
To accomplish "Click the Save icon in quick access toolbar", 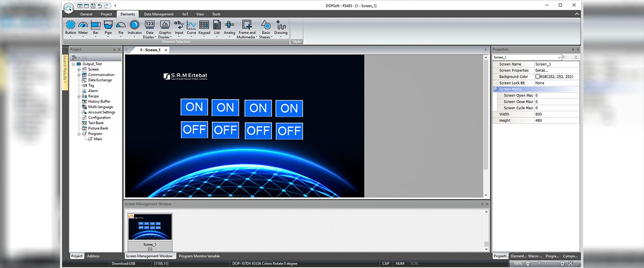I will click(x=93, y=5).
